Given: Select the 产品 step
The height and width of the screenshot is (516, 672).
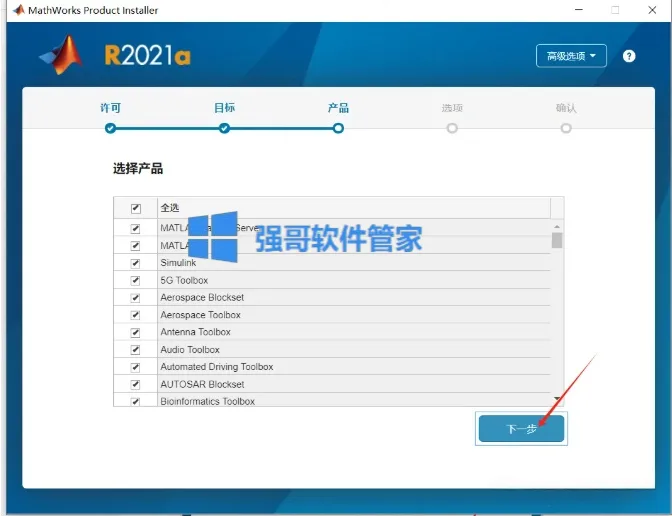Looking at the screenshot, I should 338,108.
